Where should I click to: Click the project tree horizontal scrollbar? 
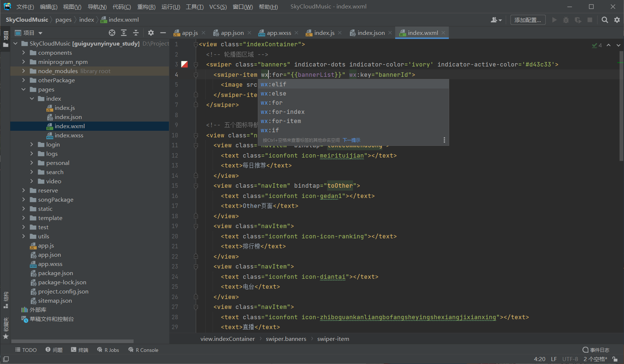(x=73, y=341)
